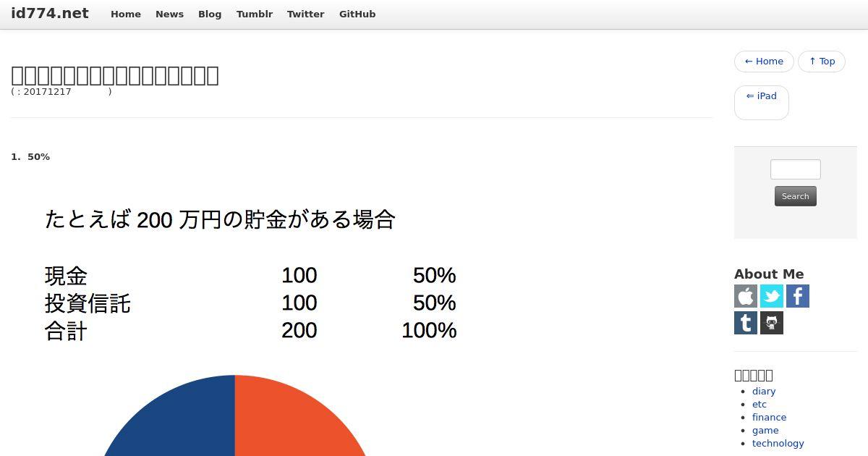Open the finance category link

[769, 417]
